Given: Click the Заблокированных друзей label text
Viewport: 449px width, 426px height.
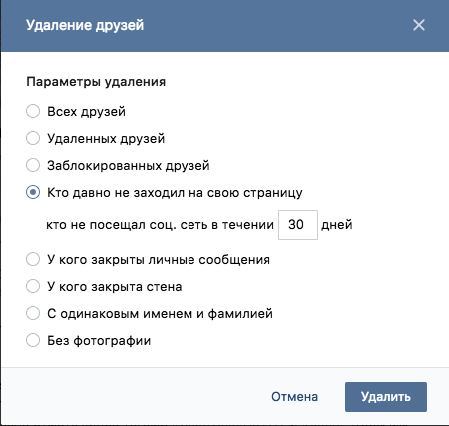Looking at the screenshot, I should [128, 166].
